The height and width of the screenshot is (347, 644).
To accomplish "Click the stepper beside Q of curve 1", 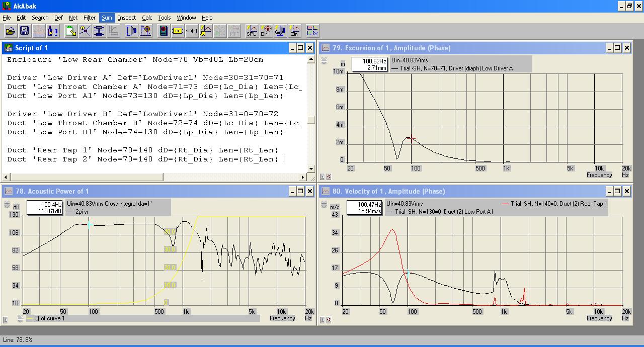I will [20, 318].
